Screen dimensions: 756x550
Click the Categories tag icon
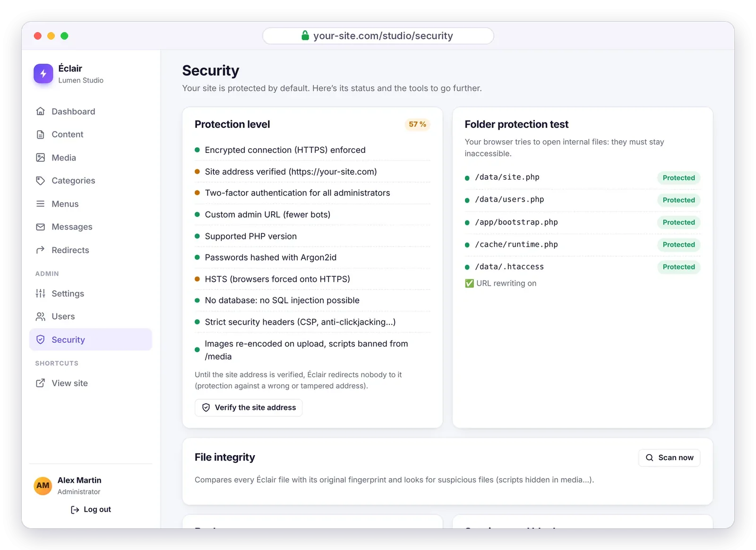41,181
